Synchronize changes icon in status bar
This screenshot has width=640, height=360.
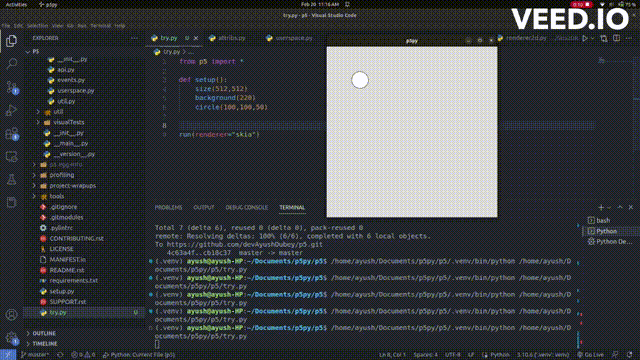tap(60, 355)
